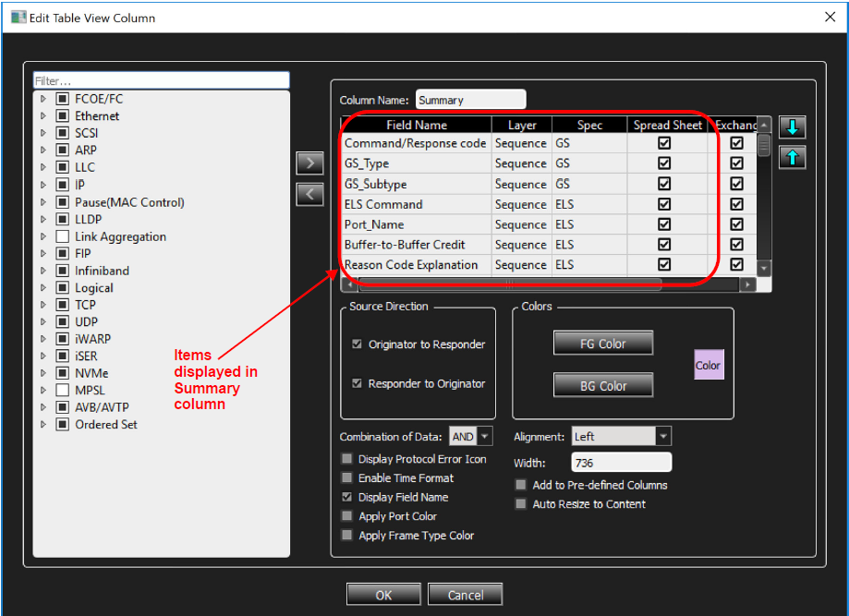Expand the NVMe tree node

(43, 373)
